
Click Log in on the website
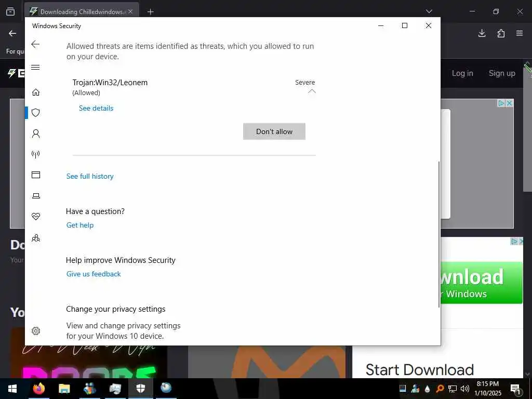coord(462,73)
